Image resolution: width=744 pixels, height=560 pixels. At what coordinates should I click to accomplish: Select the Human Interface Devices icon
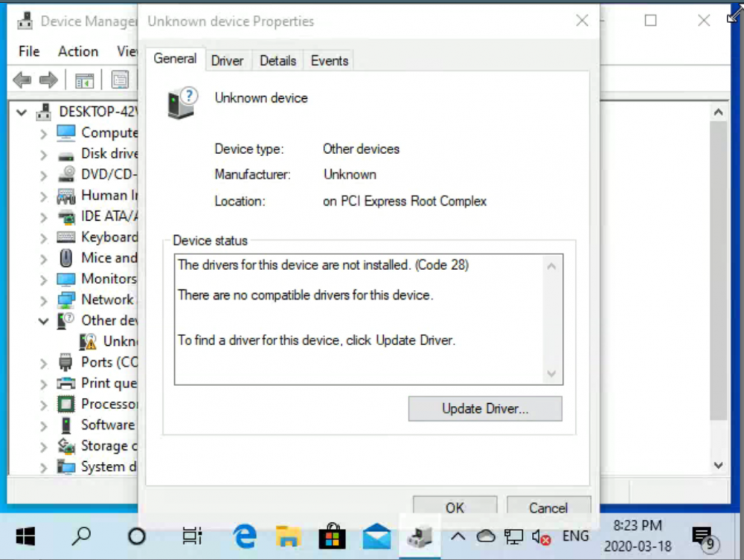click(66, 196)
